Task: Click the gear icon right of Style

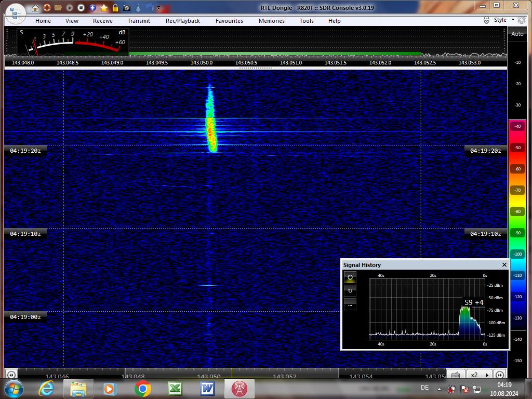Action: [x=522, y=20]
